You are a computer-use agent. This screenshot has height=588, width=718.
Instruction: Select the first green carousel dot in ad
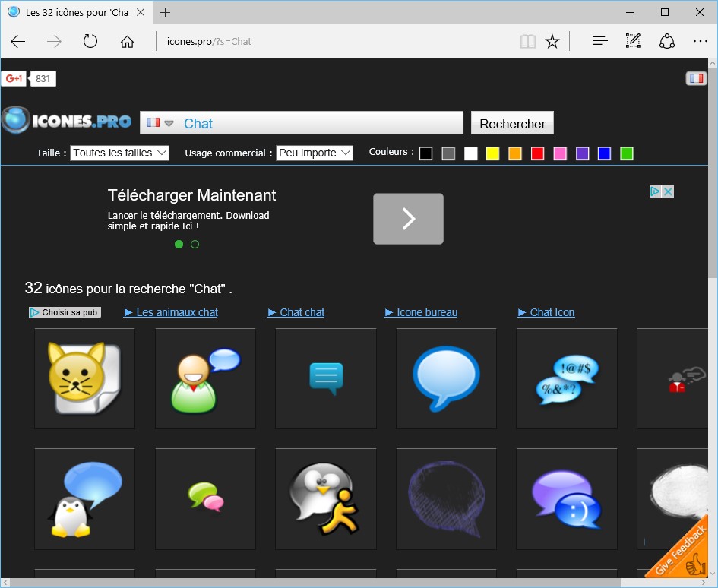(179, 245)
